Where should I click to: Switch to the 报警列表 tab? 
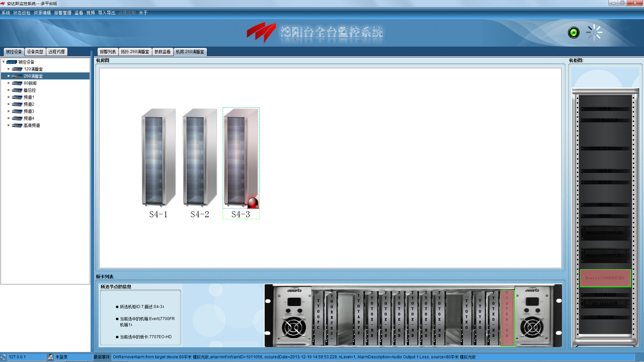[x=108, y=52]
